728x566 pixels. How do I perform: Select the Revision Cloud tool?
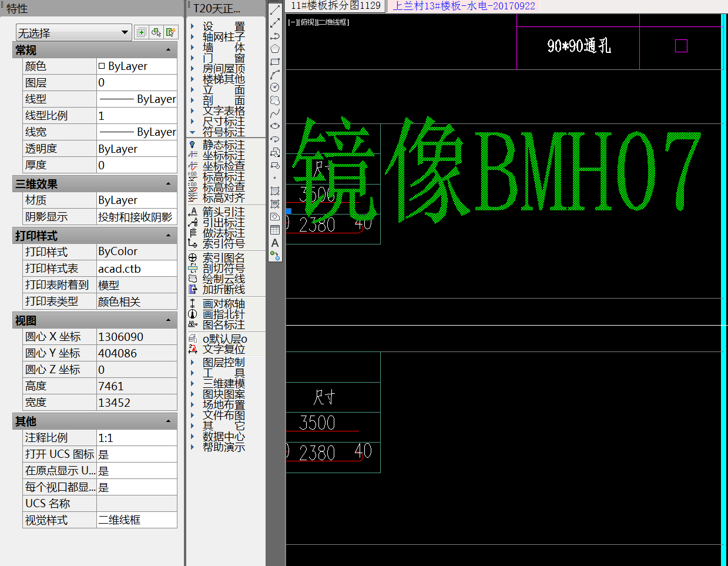275,101
